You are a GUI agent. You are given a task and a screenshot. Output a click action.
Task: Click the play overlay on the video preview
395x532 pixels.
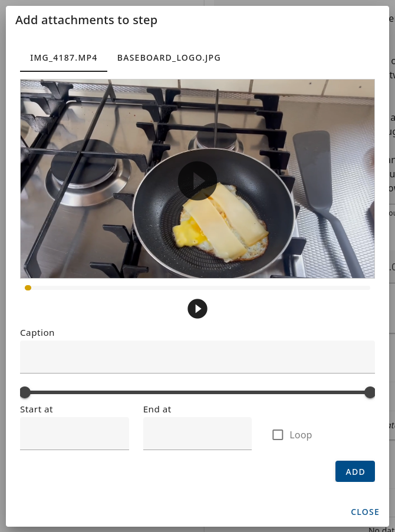click(197, 180)
